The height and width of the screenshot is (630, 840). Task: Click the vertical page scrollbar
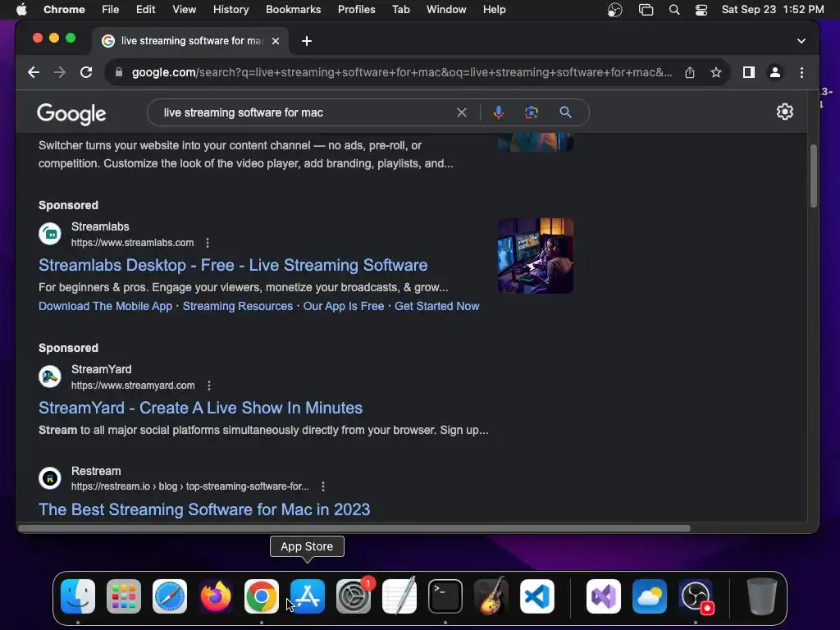(813, 176)
